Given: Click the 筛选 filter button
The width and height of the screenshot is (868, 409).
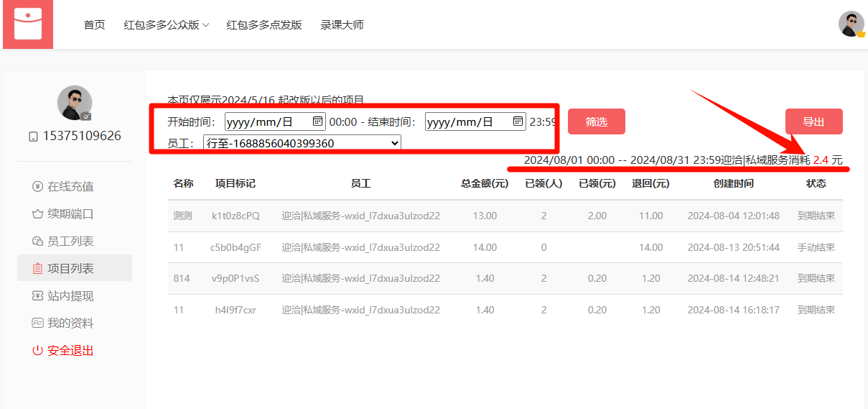Looking at the screenshot, I should pyautogui.click(x=596, y=122).
